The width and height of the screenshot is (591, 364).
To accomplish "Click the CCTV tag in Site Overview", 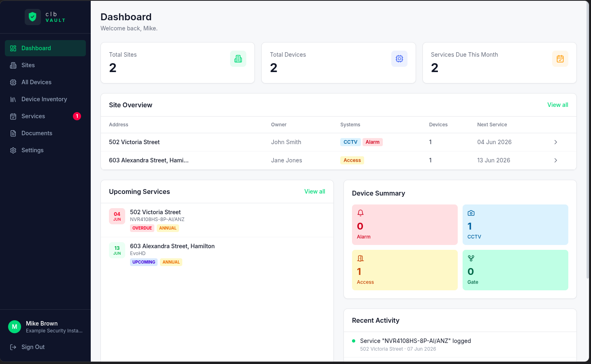I will click(350, 142).
